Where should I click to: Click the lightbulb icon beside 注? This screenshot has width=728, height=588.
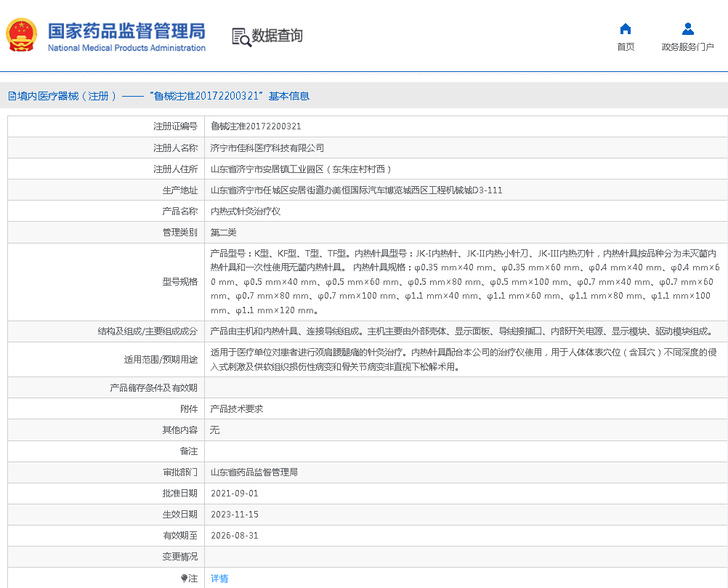(x=184, y=579)
